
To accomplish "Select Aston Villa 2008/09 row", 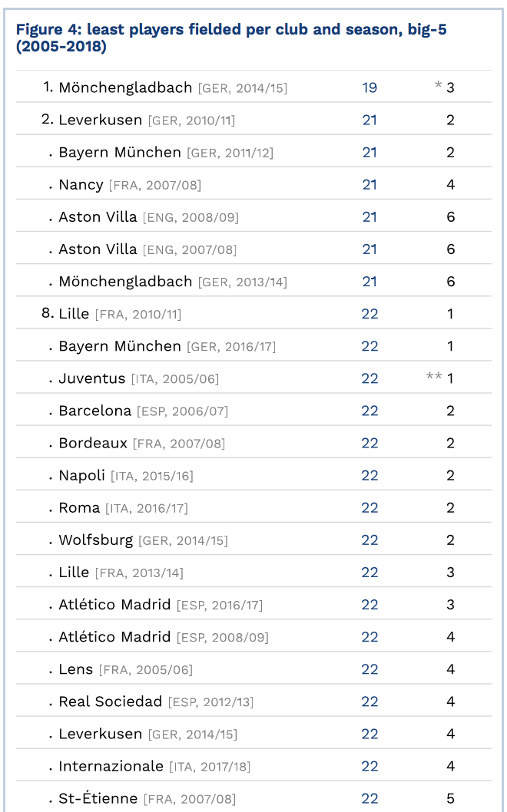I will [253, 216].
